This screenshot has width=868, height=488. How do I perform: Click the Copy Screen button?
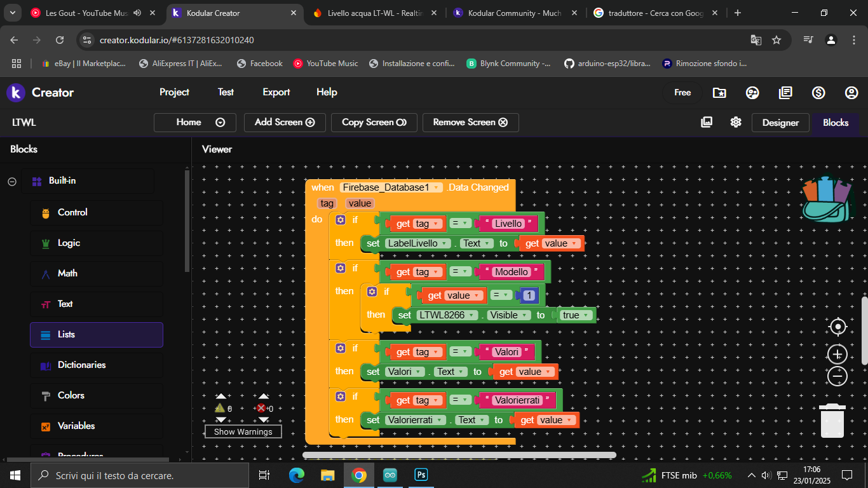[x=374, y=123]
